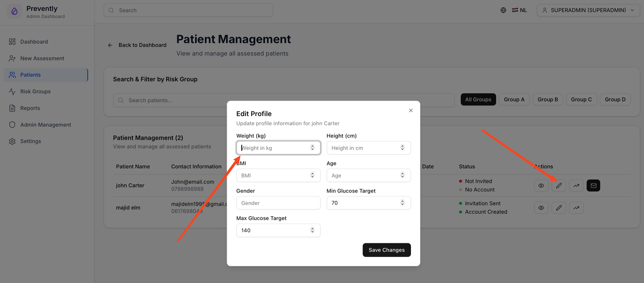The height and width of the screenshot is (283, 644).
Task: Enable the Group C filter
Action: click(x=581, y=99)
